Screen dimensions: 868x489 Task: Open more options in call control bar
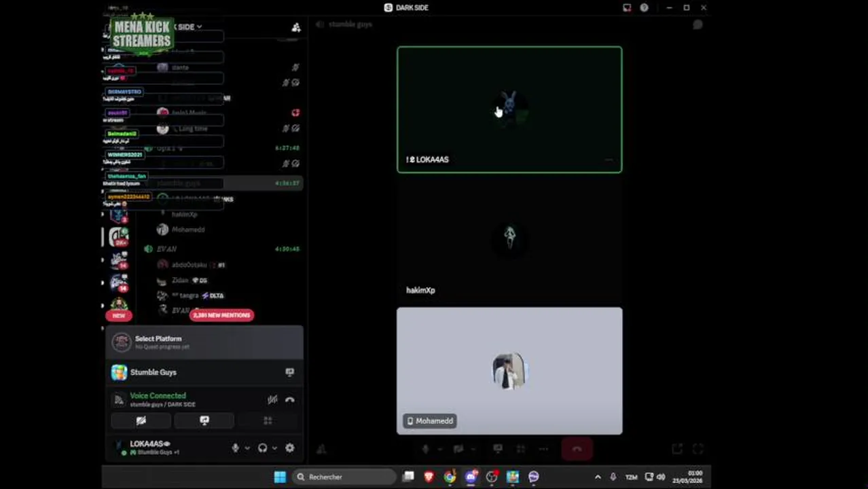pos(543,449)
